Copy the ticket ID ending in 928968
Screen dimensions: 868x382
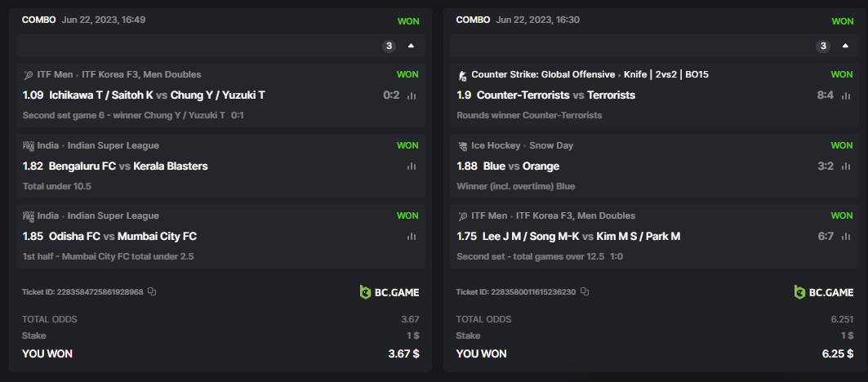pos(152,291)
